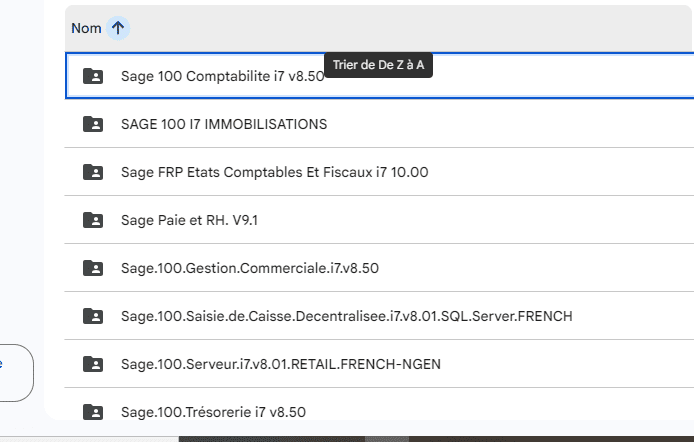Click folder icon for Sage FRP Etats Comptables

coord(93,172)
